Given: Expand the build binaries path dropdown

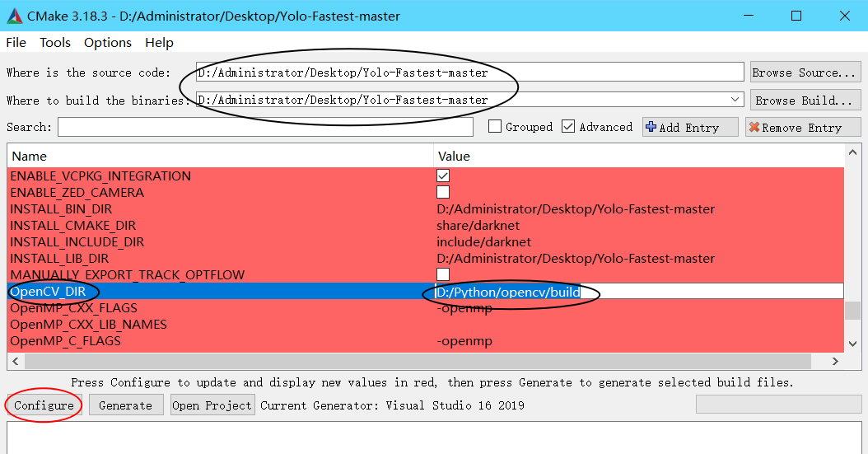Looking at the screenshot, I should [735, 100].
